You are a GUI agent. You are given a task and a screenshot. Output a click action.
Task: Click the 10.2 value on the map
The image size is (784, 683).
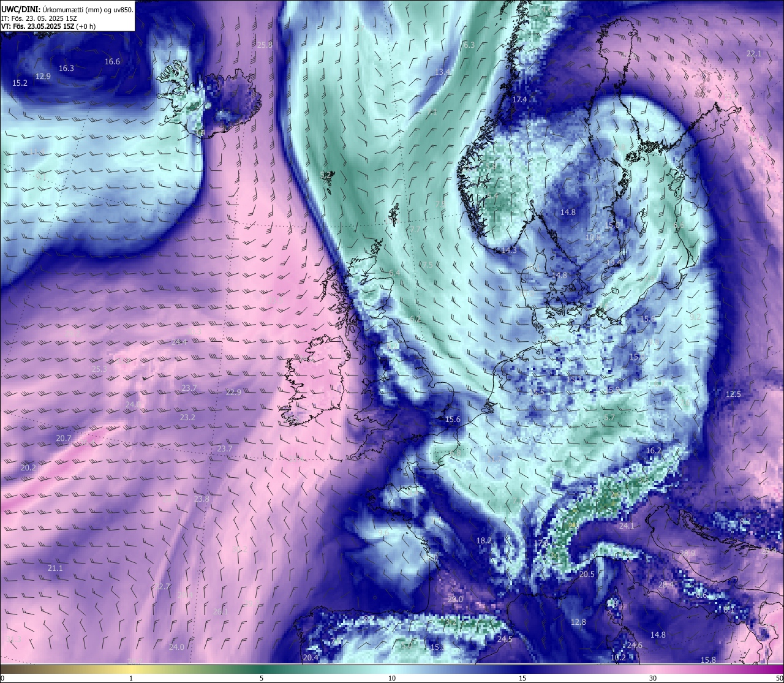click(x=618, y=657)
